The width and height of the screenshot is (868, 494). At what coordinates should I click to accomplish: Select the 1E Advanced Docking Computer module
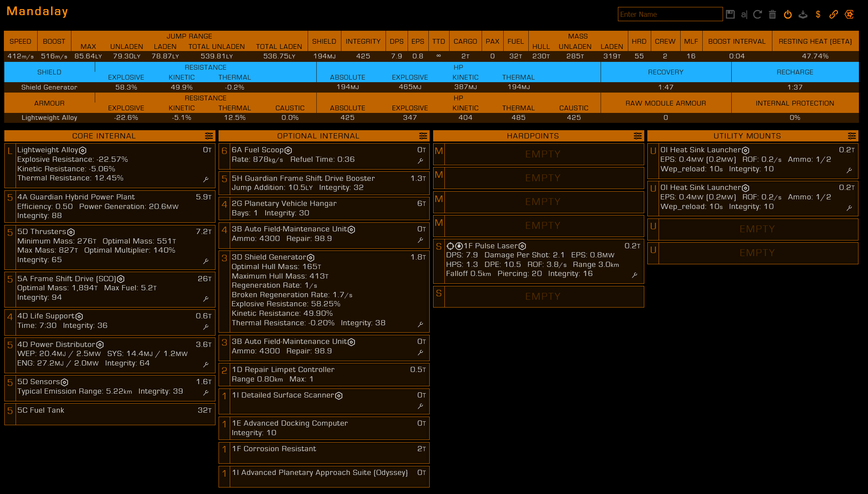tap(324, 428)
